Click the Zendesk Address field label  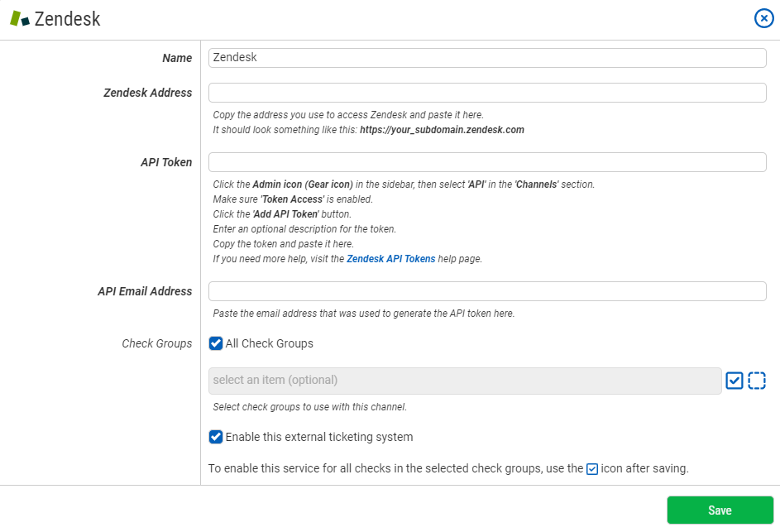[147, 93]
